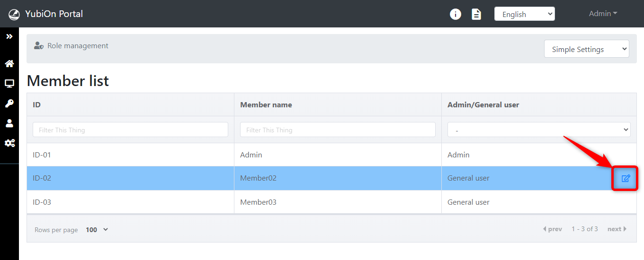This screenshot has height=260, width=644.
Task: Change rows per page dropdown
Action: [97, 230]
